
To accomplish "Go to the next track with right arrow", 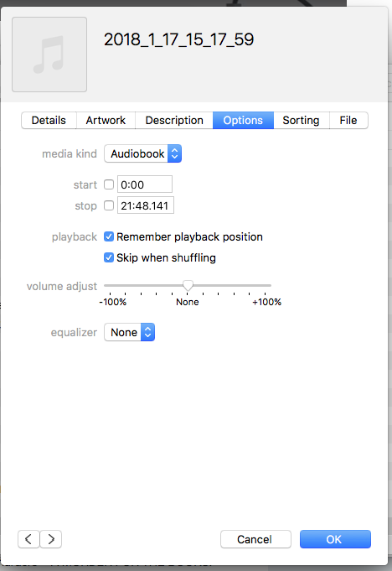I will (x=51, y=539).
